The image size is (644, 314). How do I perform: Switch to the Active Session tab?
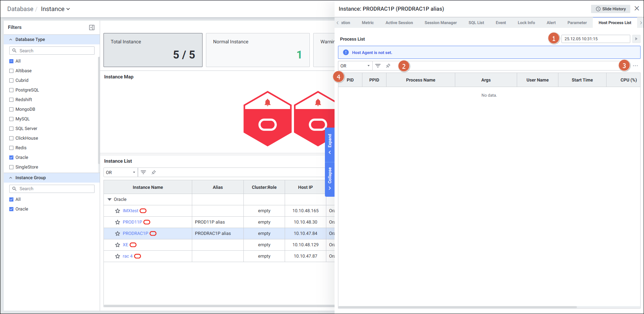(x=399, y=23)
